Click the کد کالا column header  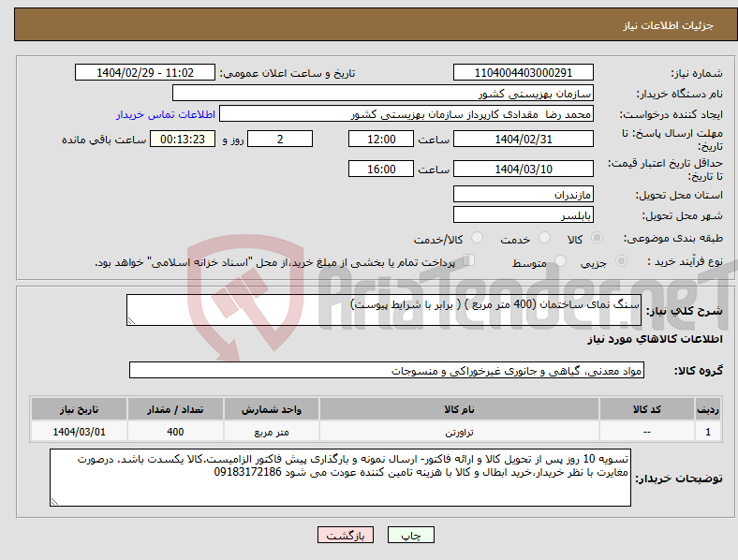[x=647, y=409]
